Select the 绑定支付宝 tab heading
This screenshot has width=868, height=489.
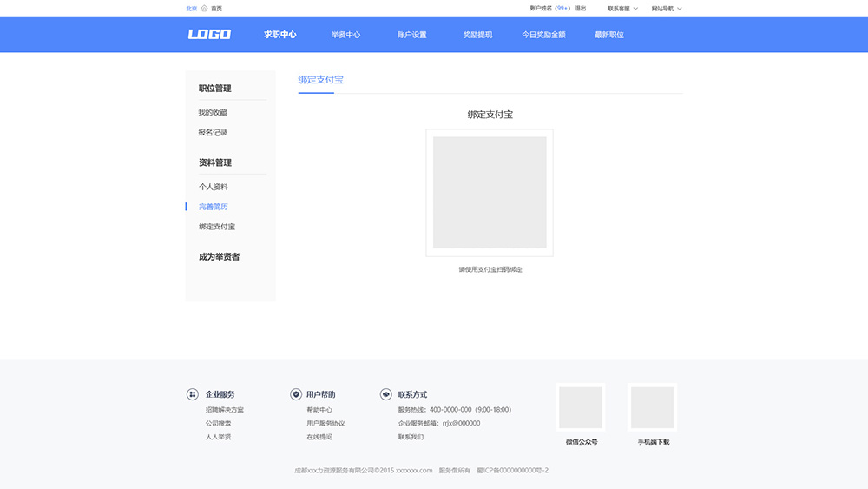click(320, 80)
